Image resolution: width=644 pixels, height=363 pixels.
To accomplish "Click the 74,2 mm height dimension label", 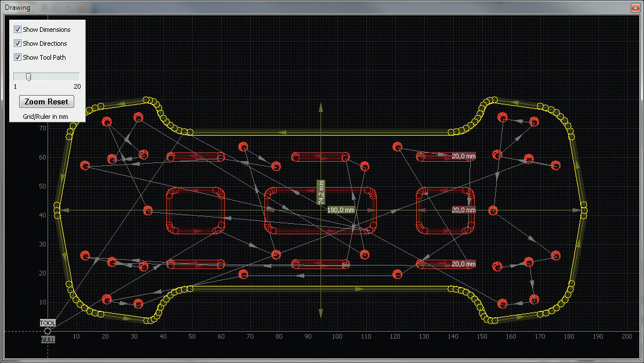I will tap(321, 192).
